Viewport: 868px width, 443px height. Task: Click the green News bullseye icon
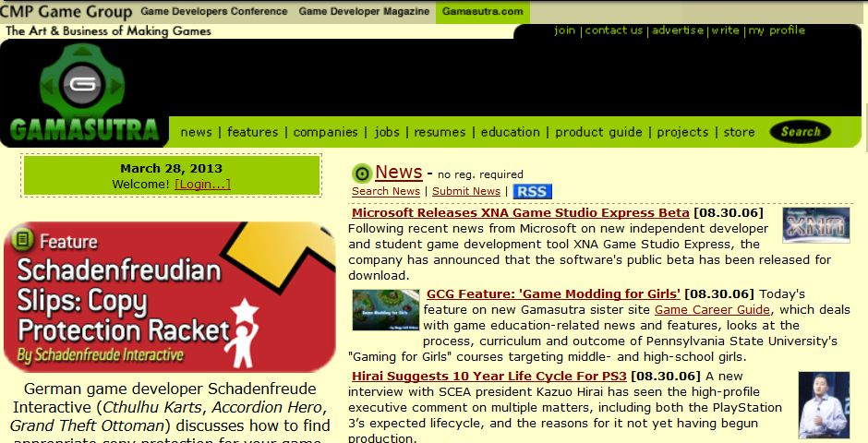[361, 174]
